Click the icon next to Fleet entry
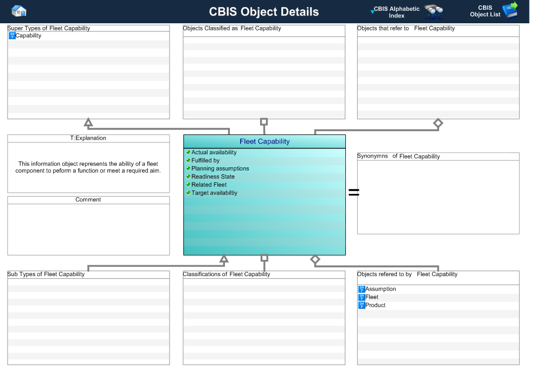 click(x=362, y=297)
